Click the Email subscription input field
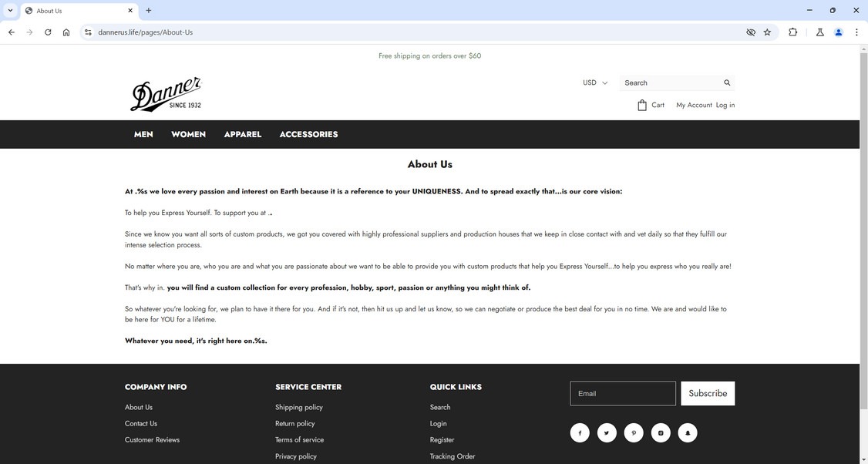 tap(623, 393)
